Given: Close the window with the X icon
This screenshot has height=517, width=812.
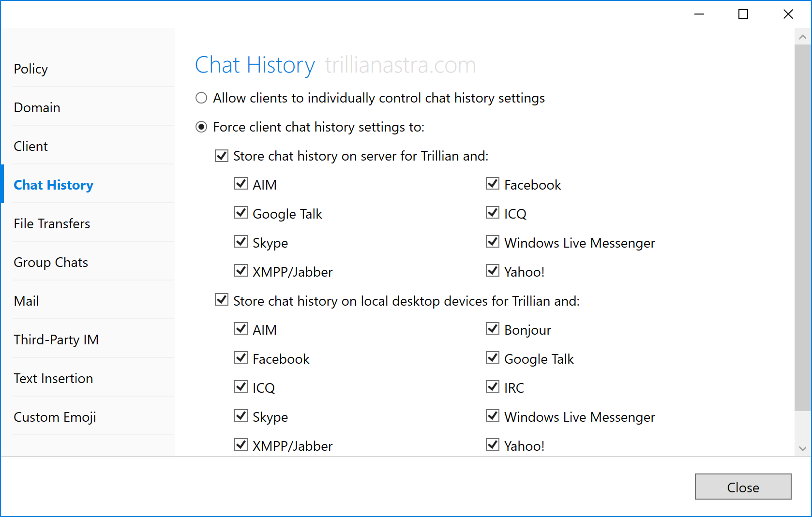Looking at the screenshot, I should (x=788, y=14).
